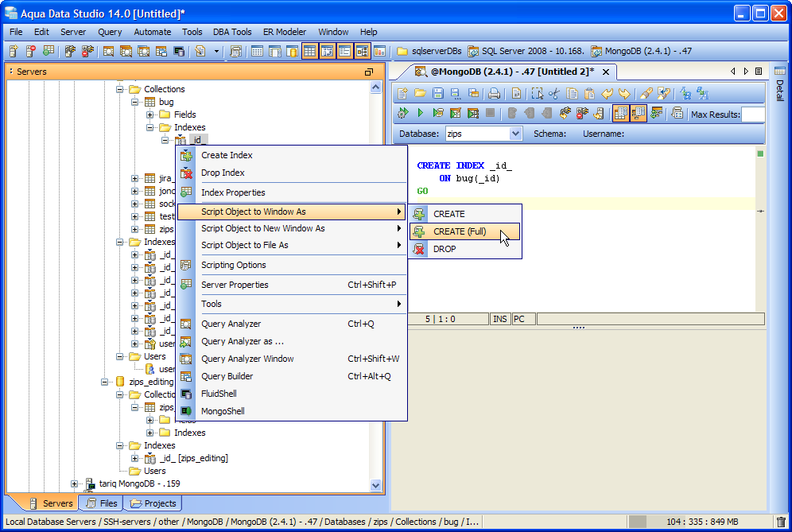792x532 pixels.
Task: Click the tab list button beside the tab arrows
Action: 759,72
